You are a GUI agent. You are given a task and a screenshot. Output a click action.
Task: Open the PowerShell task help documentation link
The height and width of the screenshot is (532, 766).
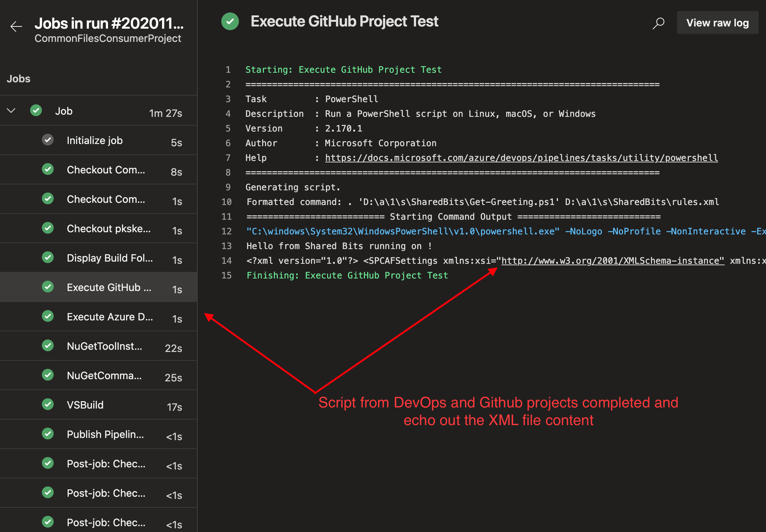tap(521, 158)
